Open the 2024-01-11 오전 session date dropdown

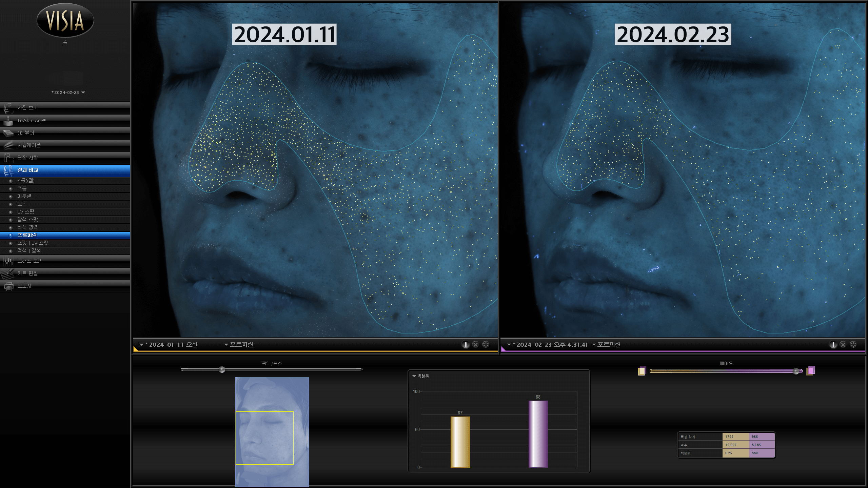click(x=169, y=345)
